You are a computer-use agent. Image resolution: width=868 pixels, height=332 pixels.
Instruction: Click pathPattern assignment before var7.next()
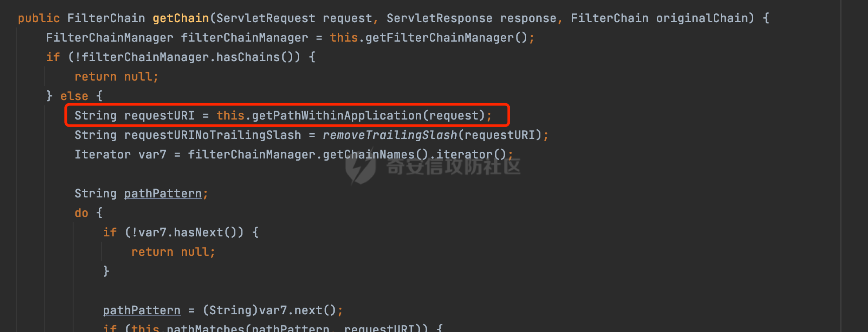pyautogui.click(x=142, y=310)
